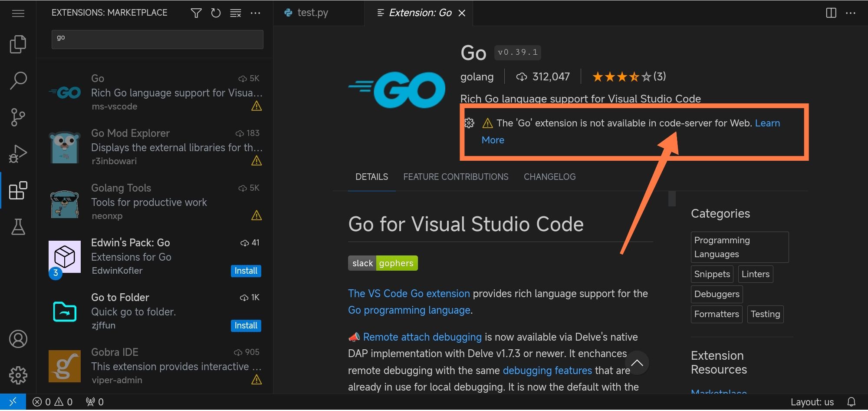Toggle split editor layout
This screenshot has width=868, height=411.
pyautogui.click(x=831, y=13)
